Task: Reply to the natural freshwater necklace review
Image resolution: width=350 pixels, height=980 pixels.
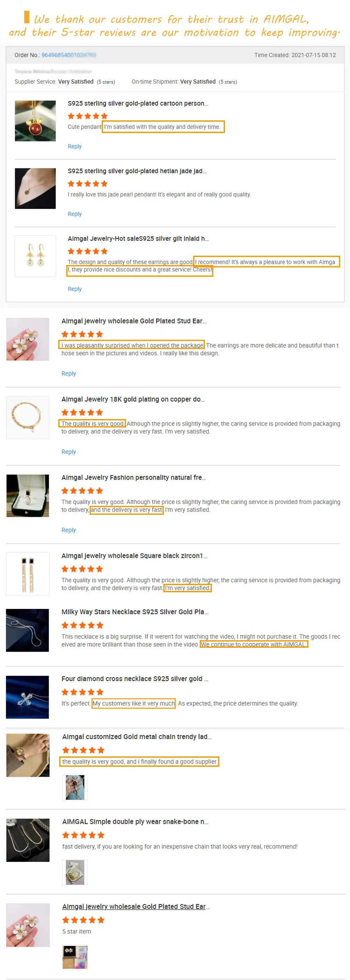Action: pos(69,530)
